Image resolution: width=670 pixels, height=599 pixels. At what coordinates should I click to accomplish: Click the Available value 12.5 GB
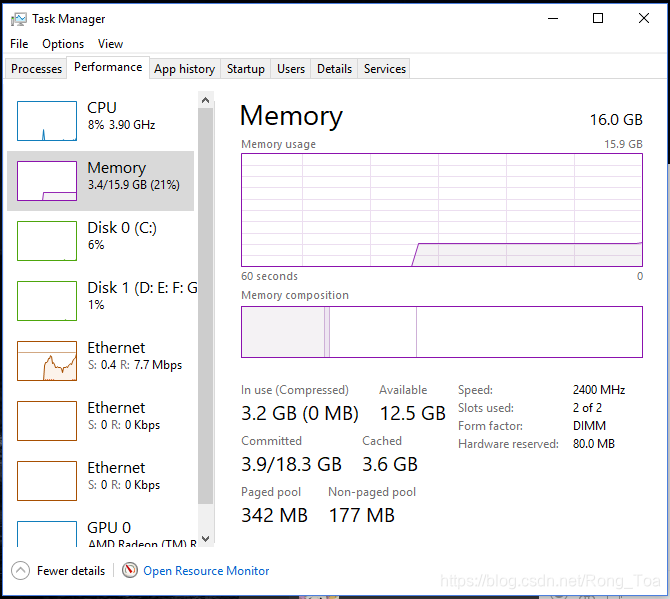tap(413, 413)
